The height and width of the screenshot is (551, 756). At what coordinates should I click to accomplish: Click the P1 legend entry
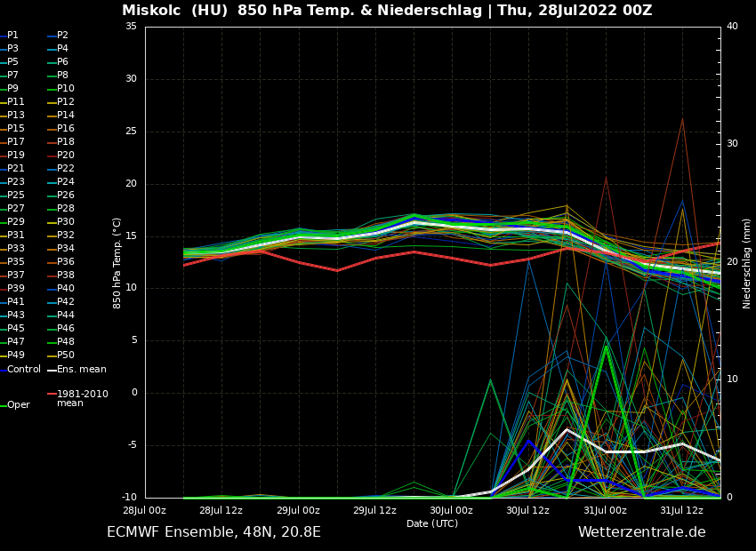12,36
